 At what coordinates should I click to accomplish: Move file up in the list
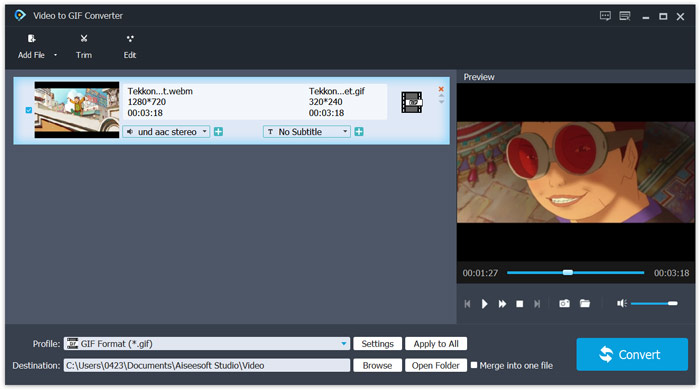pos(441,95)
